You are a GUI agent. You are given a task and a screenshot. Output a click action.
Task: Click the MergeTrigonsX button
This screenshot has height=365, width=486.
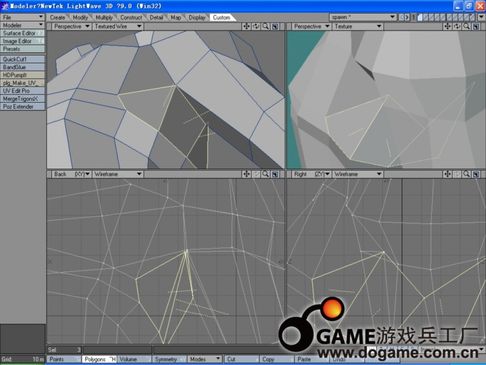coord(23,99)
